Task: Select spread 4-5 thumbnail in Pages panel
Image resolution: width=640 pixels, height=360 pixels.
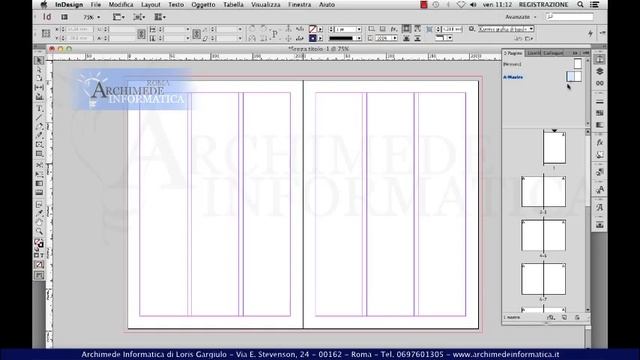Action: tap(544, 236)
